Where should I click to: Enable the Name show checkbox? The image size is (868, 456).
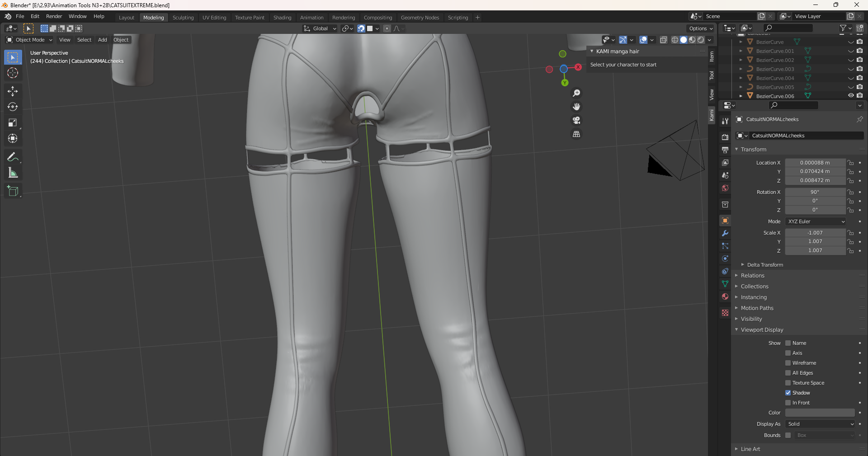point(788,343)
